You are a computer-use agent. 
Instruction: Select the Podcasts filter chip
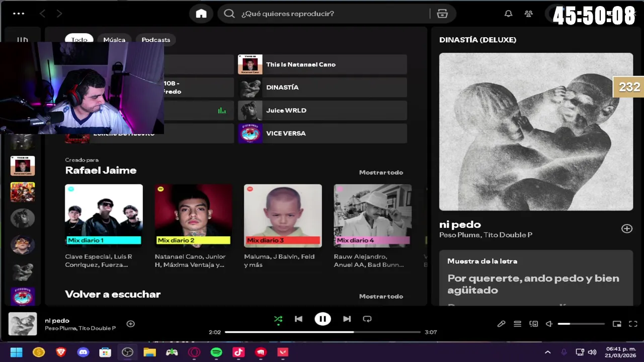point(156,40)
